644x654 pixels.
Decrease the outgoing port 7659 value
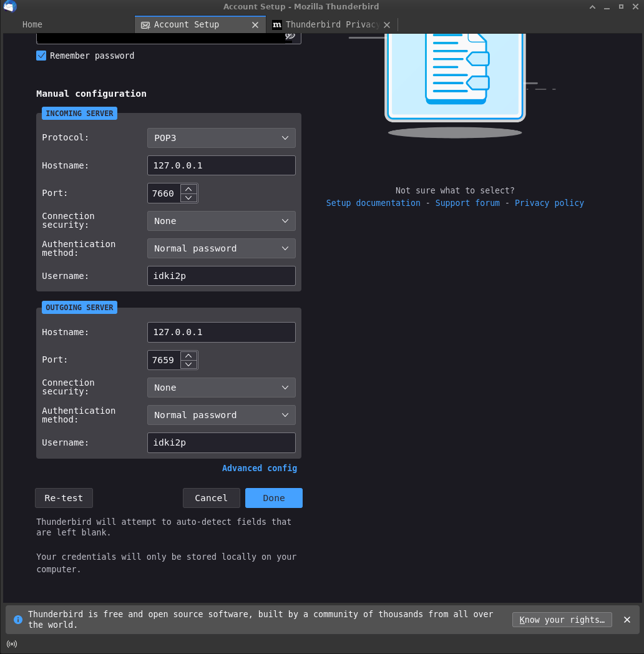point(188,364)
